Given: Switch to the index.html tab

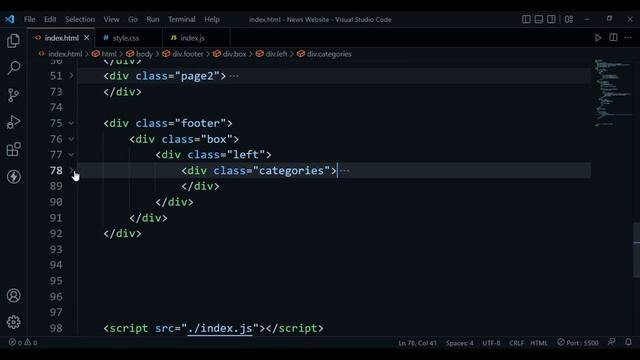Looking at the screenshot, I should coord(62,38).
